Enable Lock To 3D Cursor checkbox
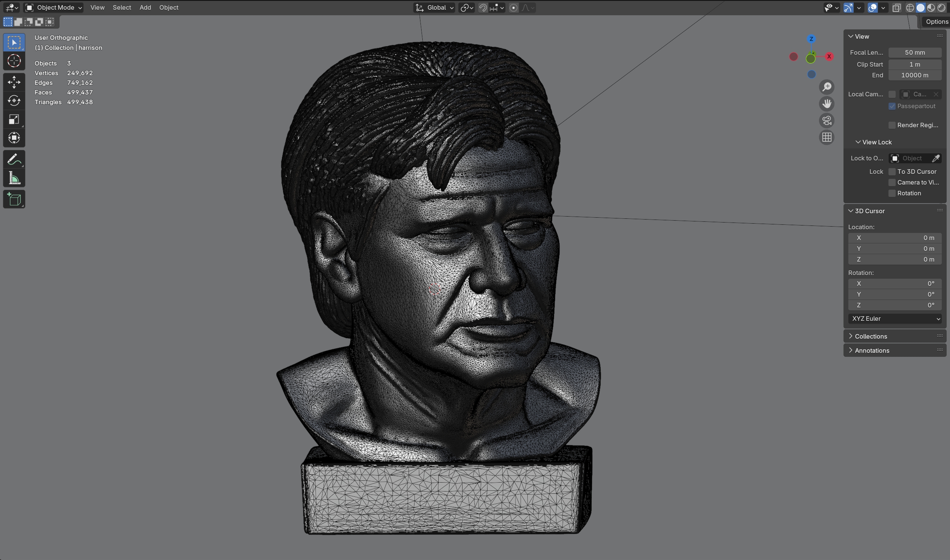 coord(892,172)
